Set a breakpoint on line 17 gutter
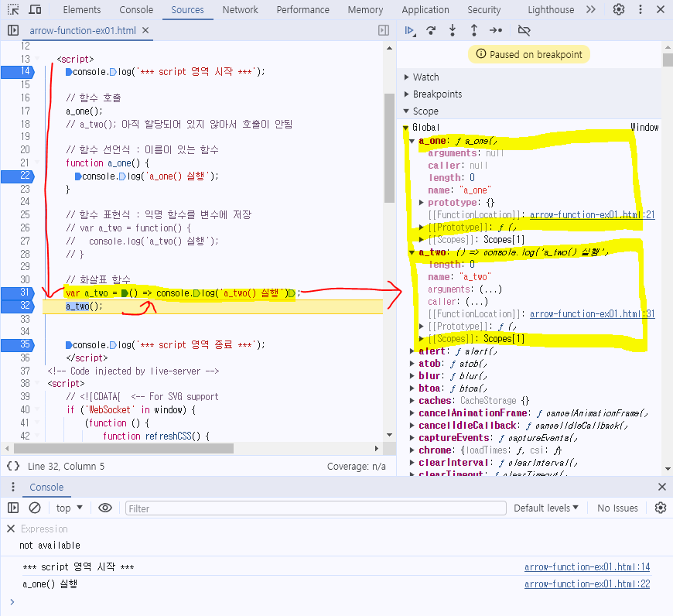Image resolution: width=673 pixels, height=616 pixels. coord(25,111)
